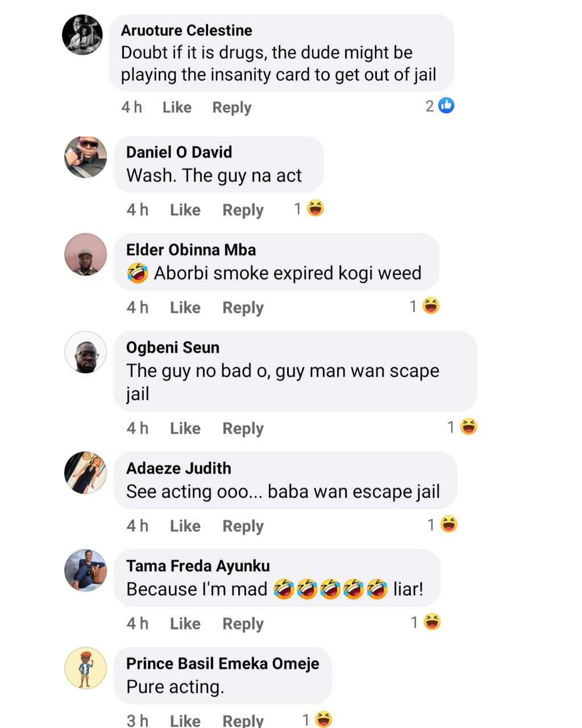Image resolution: width=582 pixels, height=728 pixels.
Task: Click laughing reaction on Tama Freda Ayunku's comment
Action: click(432, 622)
